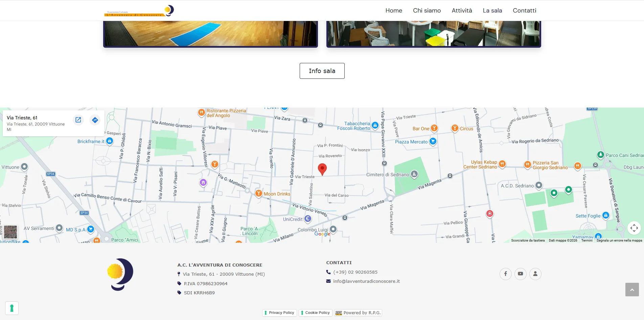Click the user profile icon in footer
This screenshot has height=320, width=644.
click(535, 274)
